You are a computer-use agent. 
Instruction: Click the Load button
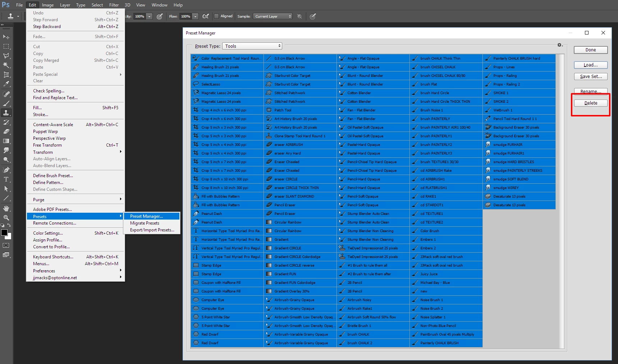coord(591,65)
